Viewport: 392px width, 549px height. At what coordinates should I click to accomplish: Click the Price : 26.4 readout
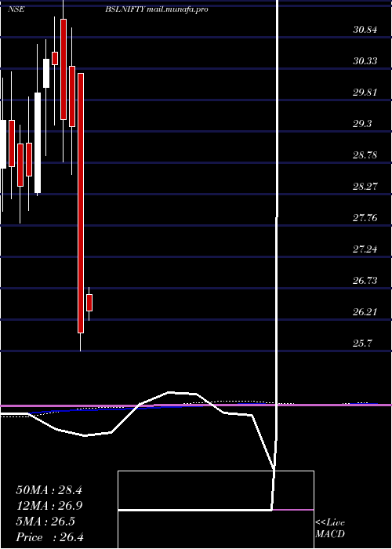(x=49, y=537)
